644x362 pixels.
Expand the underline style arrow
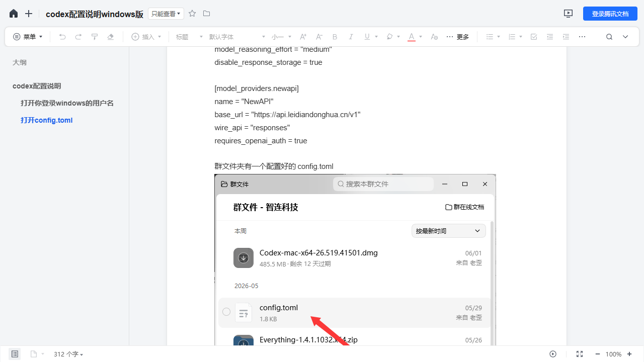click(x=376, y=37)
